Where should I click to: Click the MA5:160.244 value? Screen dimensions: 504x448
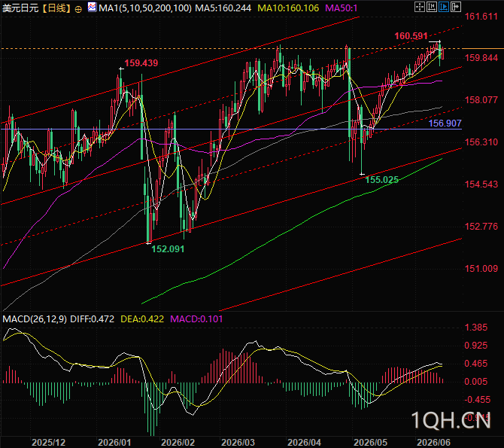click(x=223, y=8)
